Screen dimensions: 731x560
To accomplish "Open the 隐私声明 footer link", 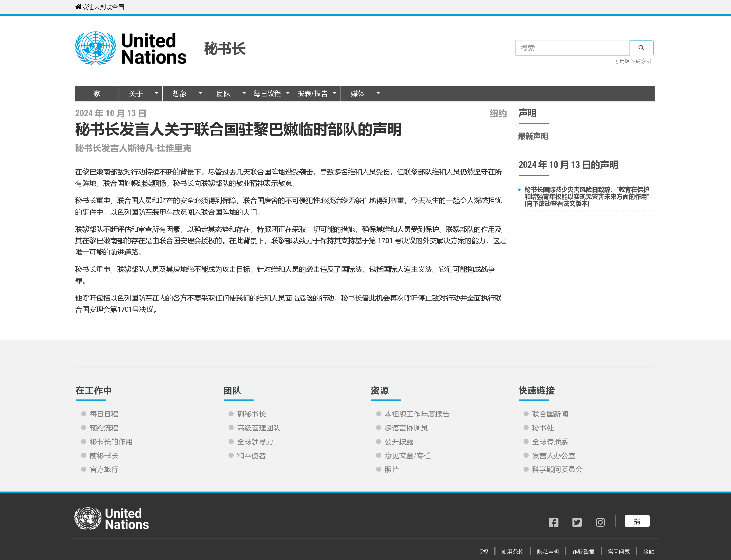I will coord(548,552).
